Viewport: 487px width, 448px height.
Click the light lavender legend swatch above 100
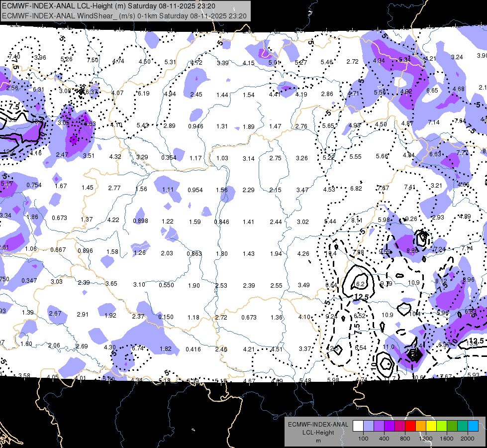click(369, 426)
